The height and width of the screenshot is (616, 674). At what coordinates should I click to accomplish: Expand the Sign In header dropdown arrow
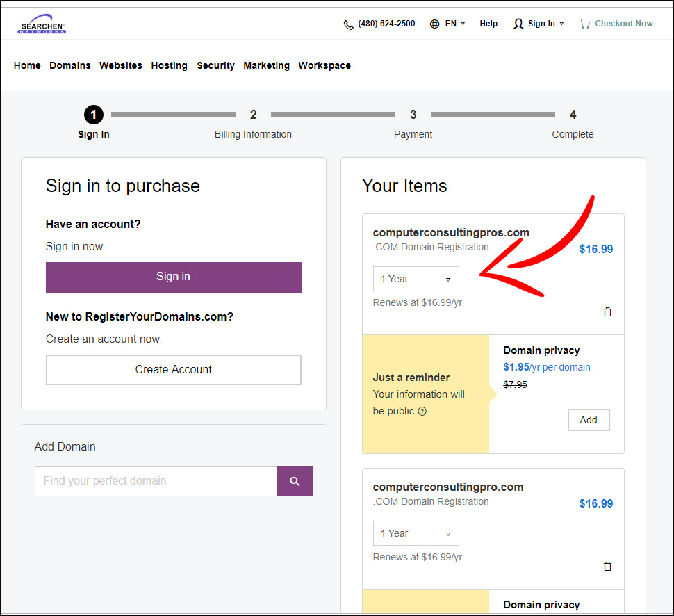[562, 24]
